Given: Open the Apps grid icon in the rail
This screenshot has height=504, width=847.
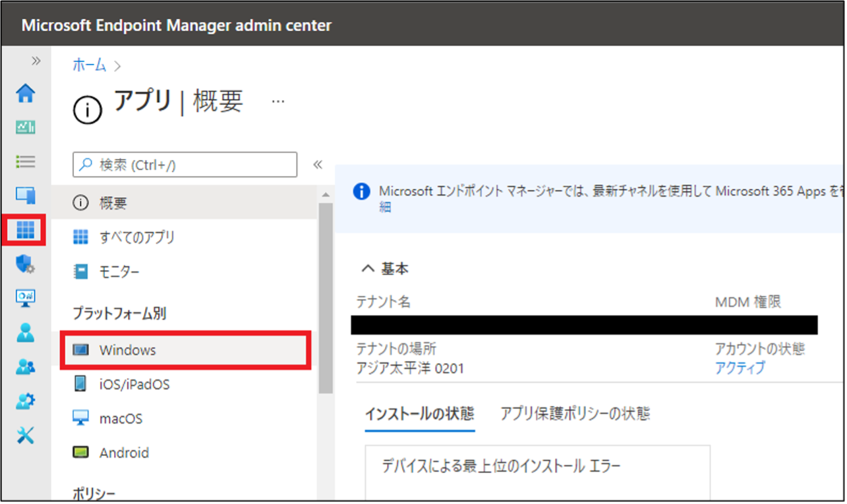Looking at the screenshot, I should pyautogui.click(x=26, y=230).
